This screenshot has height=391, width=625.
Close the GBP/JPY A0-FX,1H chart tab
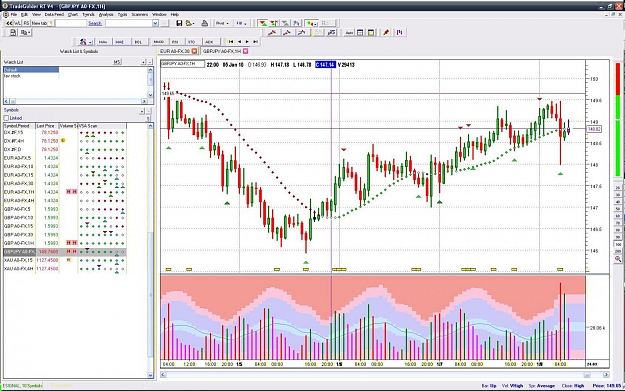pos(246,51)
